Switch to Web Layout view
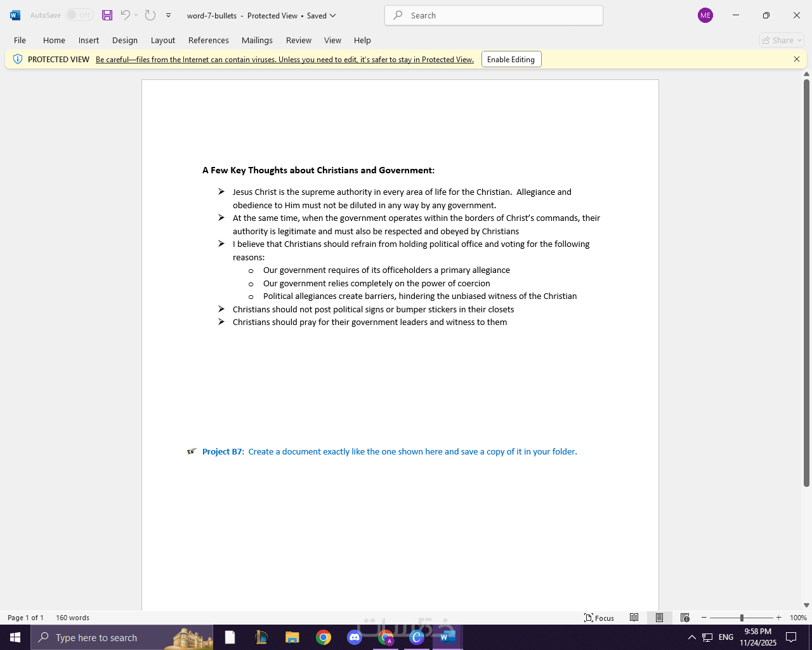The image size is (812, 650). tap(685, 618)
